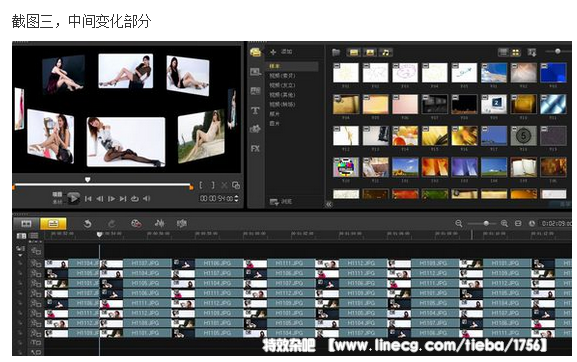
Task: Switch to Timeline view tab
Action: (x=53, y=223)
